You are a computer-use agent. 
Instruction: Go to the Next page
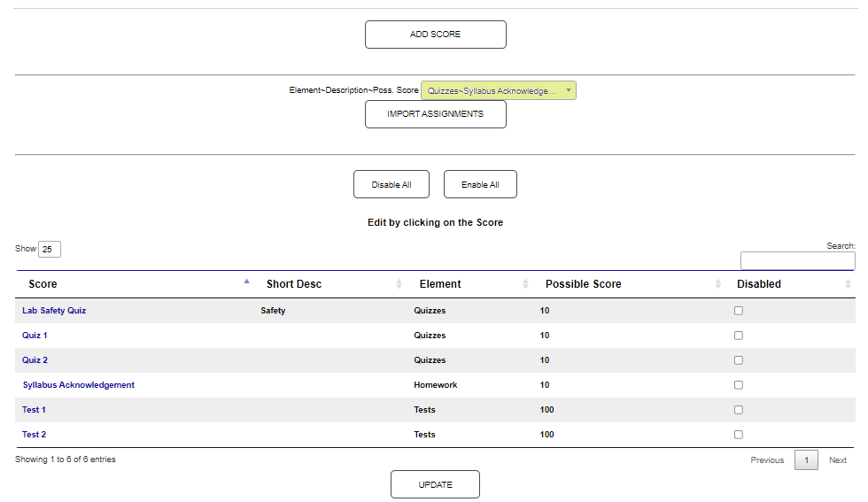tap(838, 460)
